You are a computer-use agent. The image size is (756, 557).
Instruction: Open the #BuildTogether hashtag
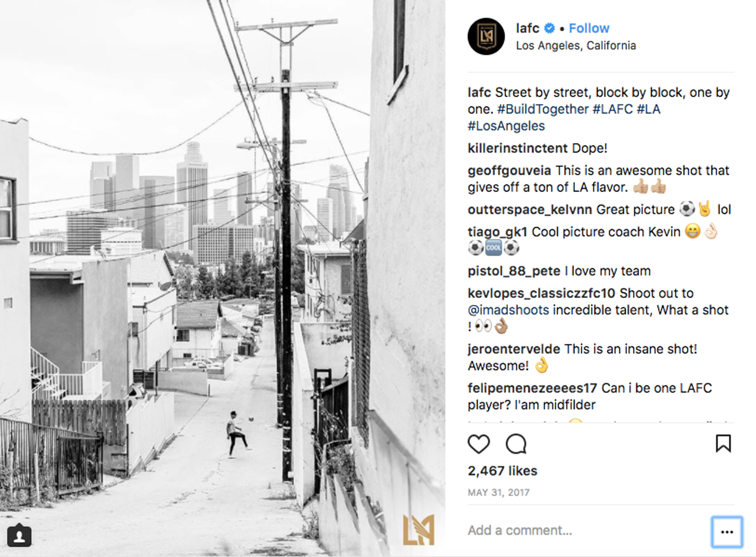click(543, 109)
